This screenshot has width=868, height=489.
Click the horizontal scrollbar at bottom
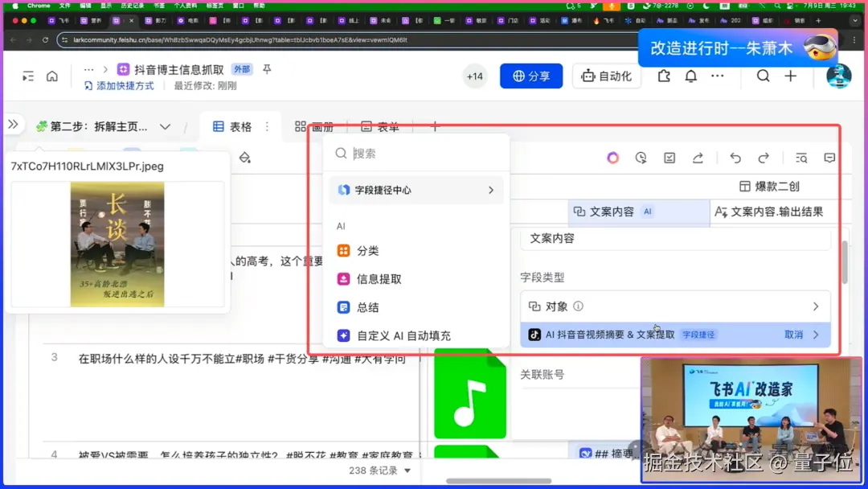498,481
